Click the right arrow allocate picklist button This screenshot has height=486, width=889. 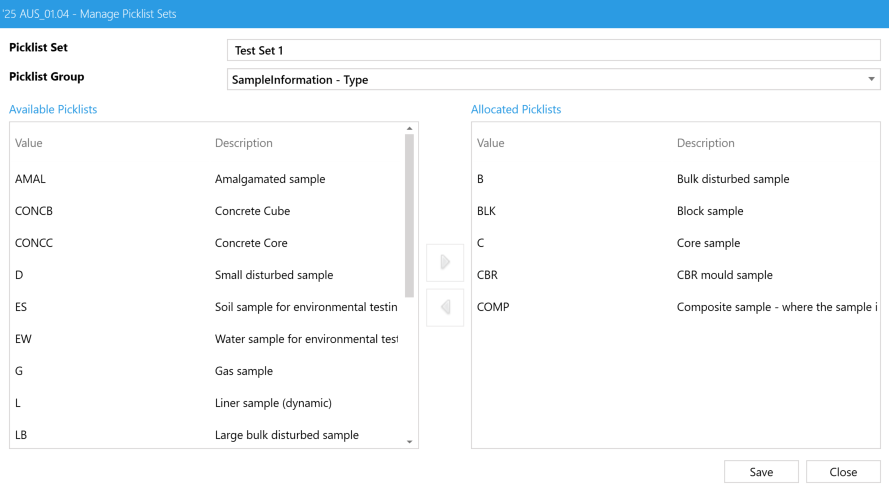tap(445, 263)
